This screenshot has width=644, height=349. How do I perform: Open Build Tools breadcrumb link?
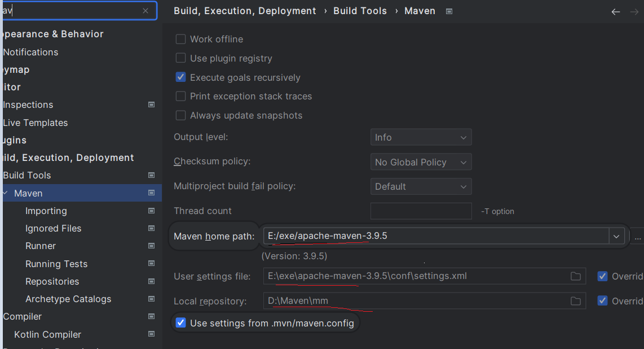point(360,11)
